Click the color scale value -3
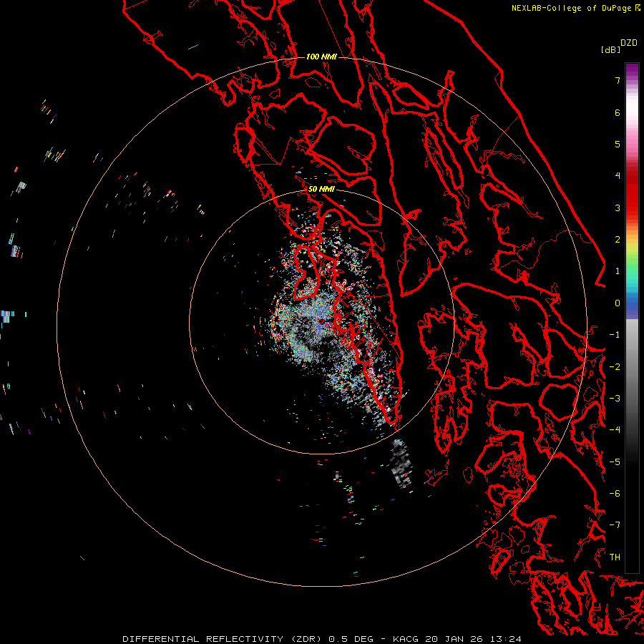The image size is (644, 644). click(615, 399)
